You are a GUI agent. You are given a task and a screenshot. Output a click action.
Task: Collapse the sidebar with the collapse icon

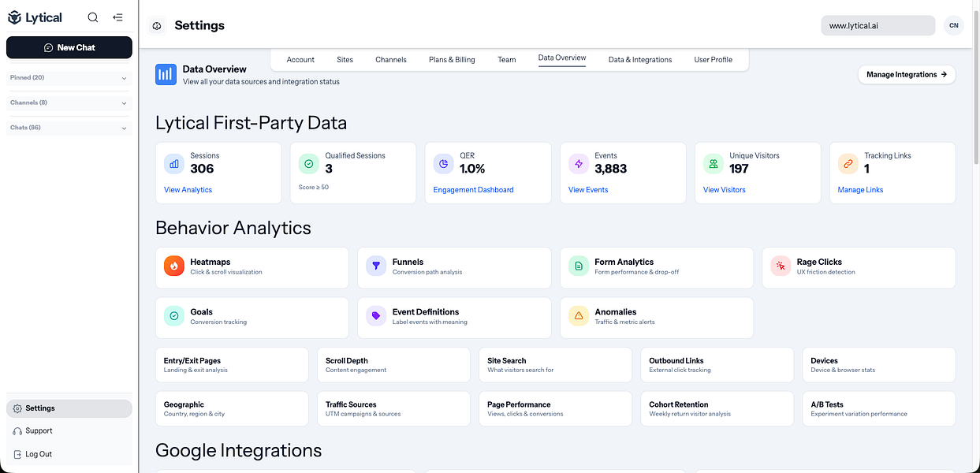117,17
